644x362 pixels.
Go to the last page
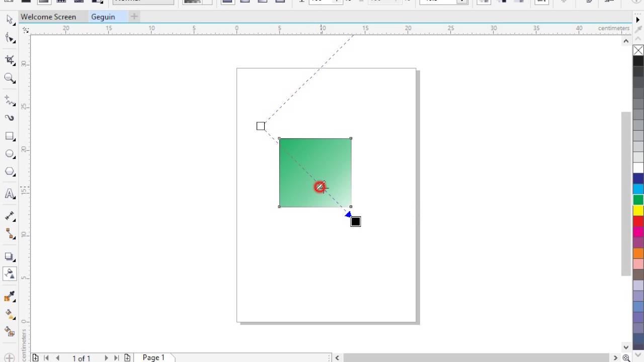point(117,358)
